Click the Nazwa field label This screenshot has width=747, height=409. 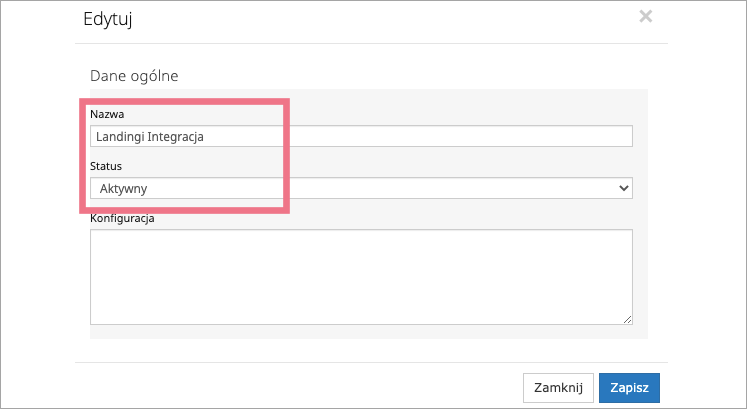point(107,114)
